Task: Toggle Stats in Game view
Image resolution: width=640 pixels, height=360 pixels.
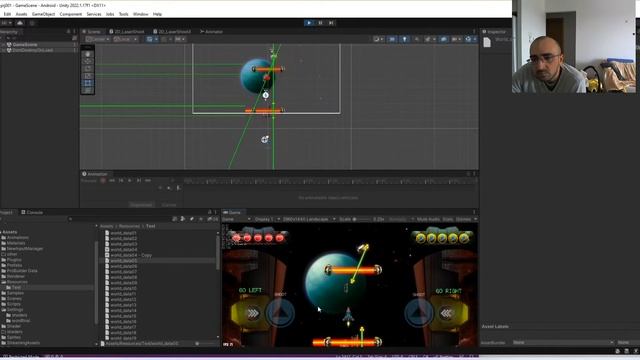Action: (x=448, y=219)
